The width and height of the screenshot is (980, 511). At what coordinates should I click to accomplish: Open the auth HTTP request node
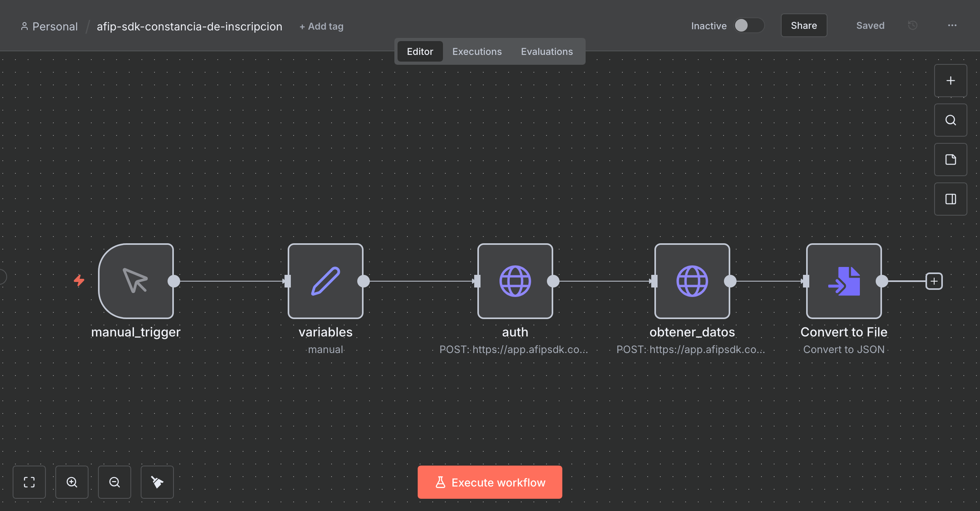[515, 281]
